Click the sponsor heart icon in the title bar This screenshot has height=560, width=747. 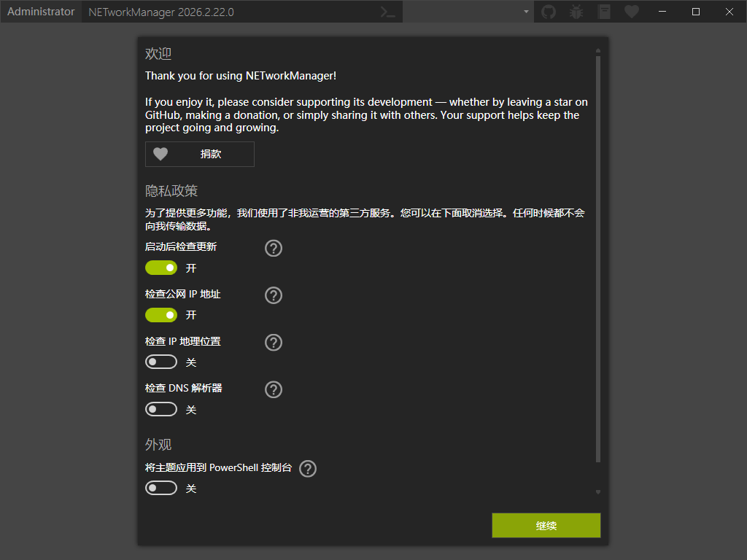pyautogui.click(x=631, y=12)
